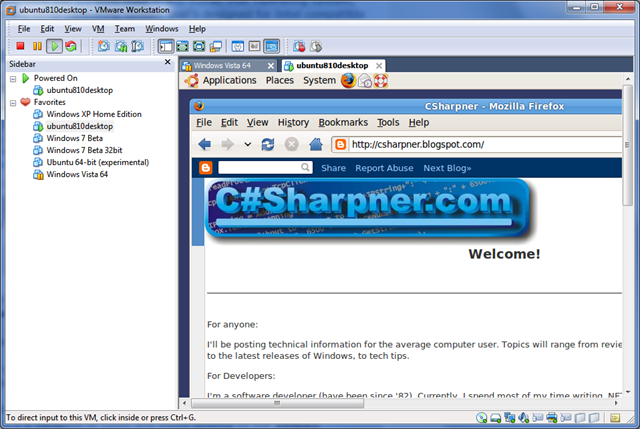Screen dimensions: 640x429
Task: Open the Ubuntu Places menu
Action: [x=280, y=80]
